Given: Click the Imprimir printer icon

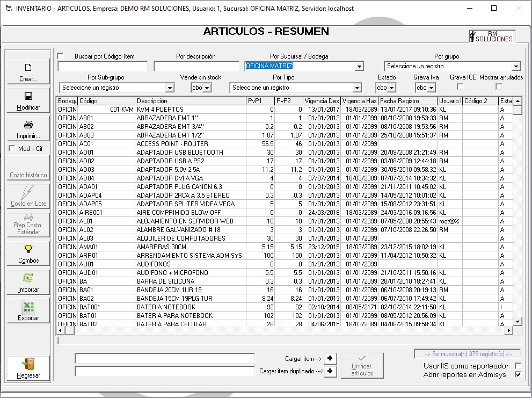Looking at the screenshot, I should click(x=28, y=125).
